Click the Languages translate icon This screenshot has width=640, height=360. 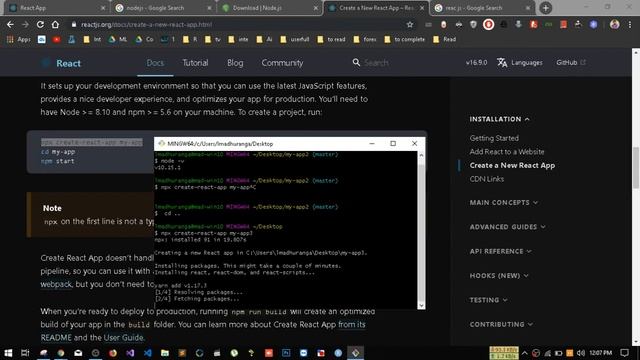pyautogui.click(x=502, y=62)
